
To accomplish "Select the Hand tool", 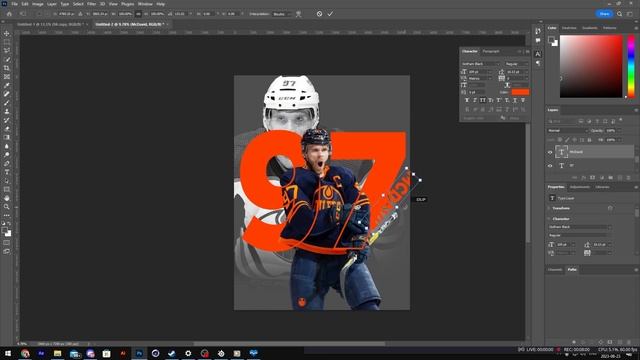I will pos(7,198).
